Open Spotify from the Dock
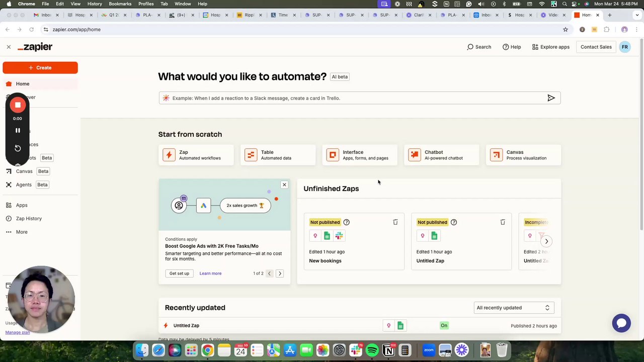 click(x=372, y=350)
